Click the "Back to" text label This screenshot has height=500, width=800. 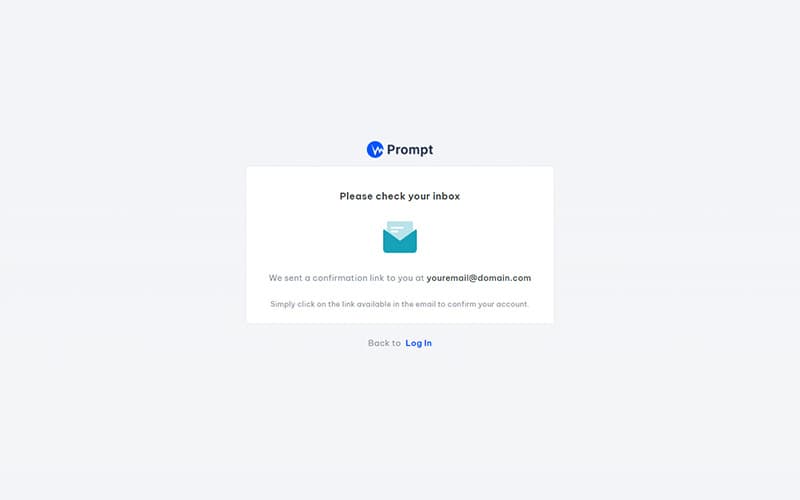(x=384, y=343)
